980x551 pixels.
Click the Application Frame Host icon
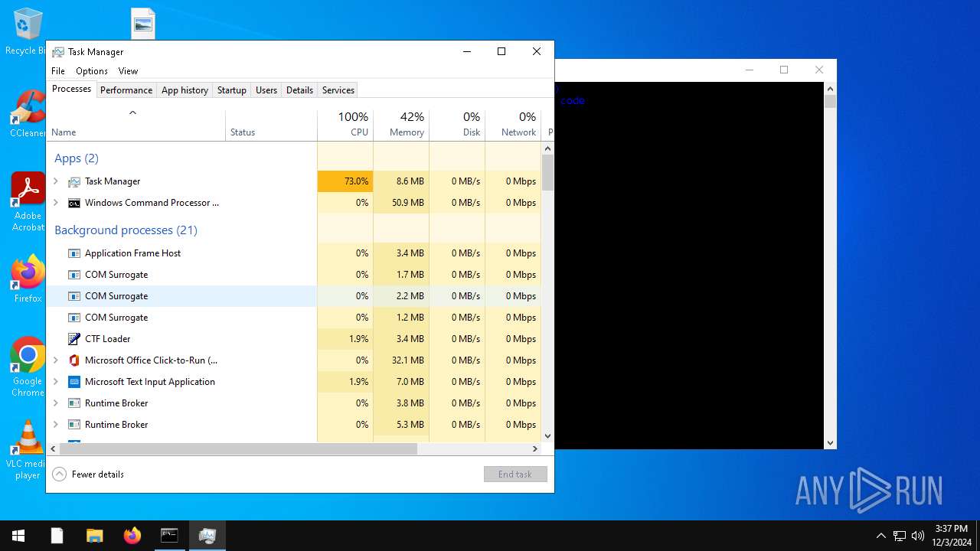click(x=74, y=253)
